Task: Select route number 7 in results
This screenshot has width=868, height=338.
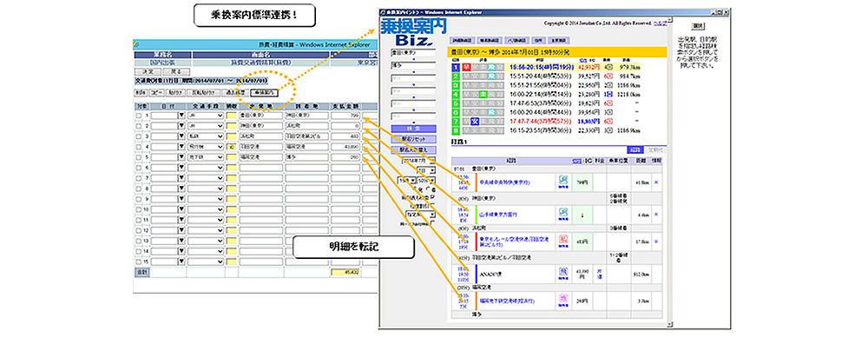Action: (x=455, y=121)
